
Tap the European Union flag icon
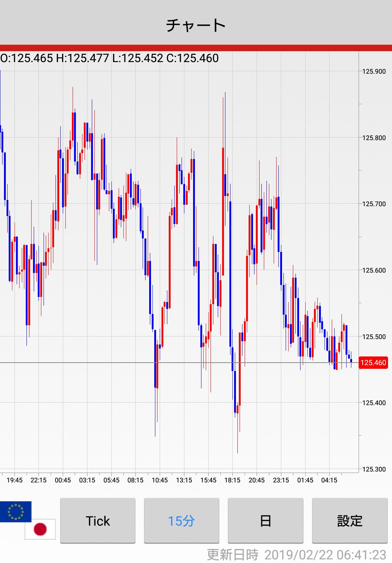click(x=16, y=511)
